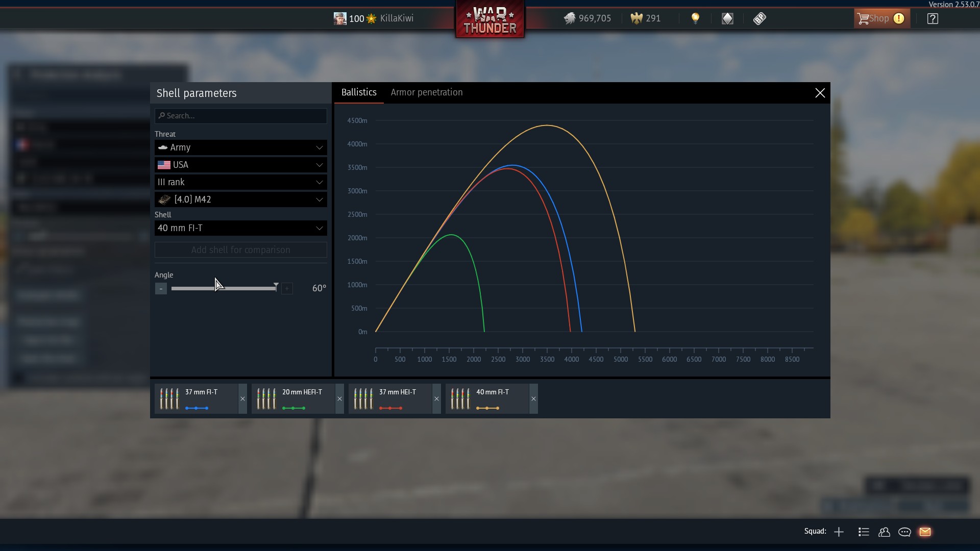The width and height of the screenshot is (980, 551).
Task: Click the lightbulb hints icon
Action: pos(695,19)
